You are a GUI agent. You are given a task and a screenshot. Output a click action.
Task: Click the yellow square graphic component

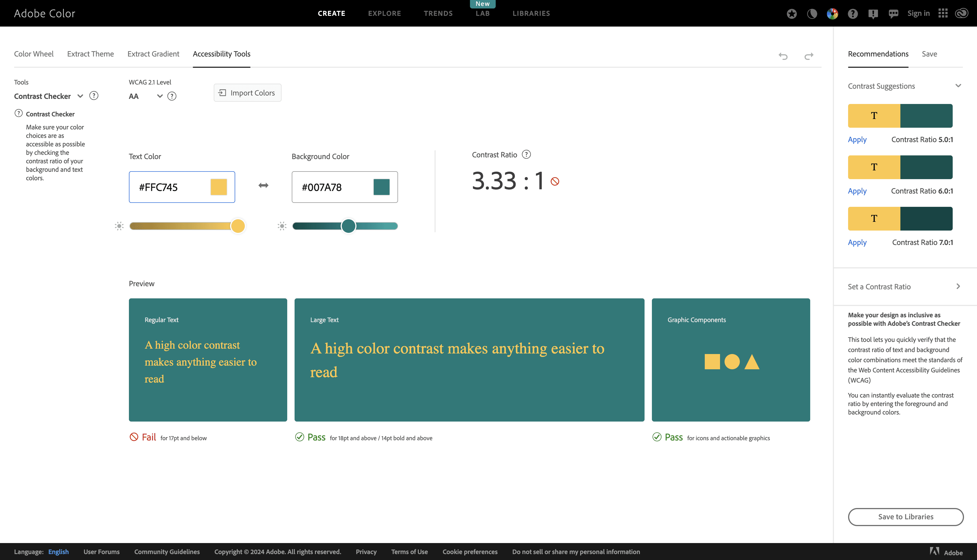(x=712, y=362)
